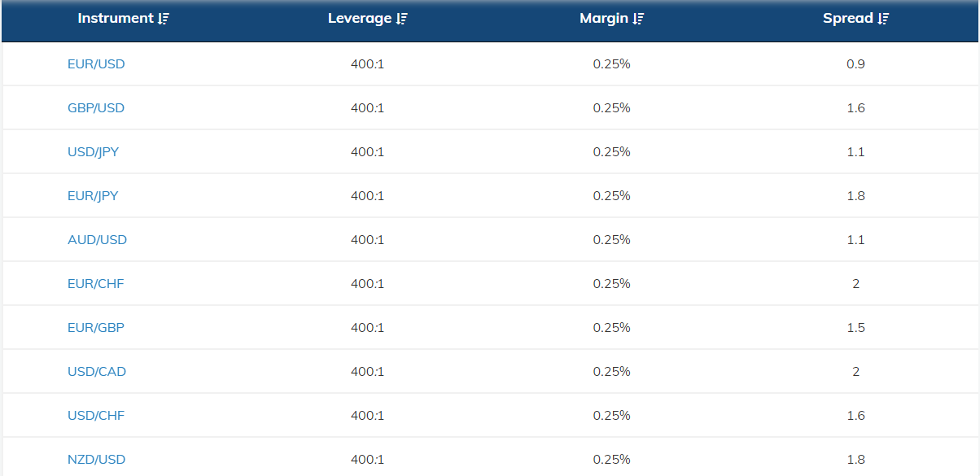Open the EUR/USD instrument link
Image resolution: width=980 pixels, height=476 pixels.
[x=96, y=63]
